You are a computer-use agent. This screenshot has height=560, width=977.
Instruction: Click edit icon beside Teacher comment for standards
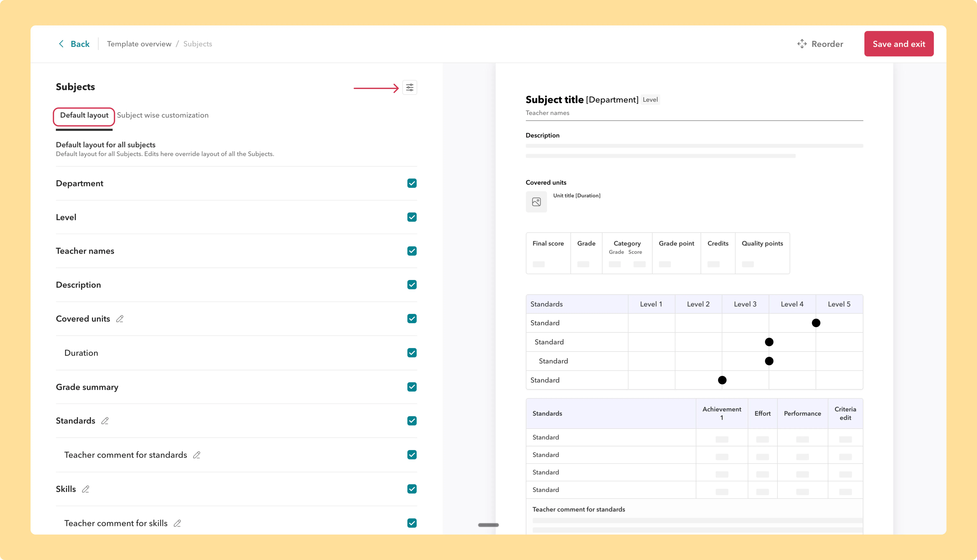point(197,455)
